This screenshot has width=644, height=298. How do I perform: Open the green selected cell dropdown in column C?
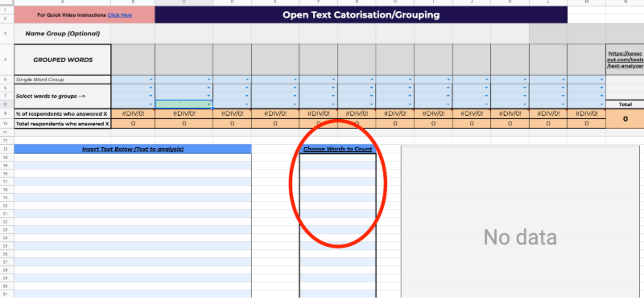point(209,104)
